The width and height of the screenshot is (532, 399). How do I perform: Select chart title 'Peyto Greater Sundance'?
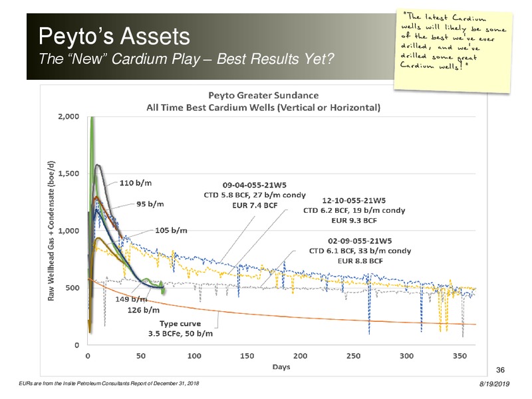tap(263, 95)
